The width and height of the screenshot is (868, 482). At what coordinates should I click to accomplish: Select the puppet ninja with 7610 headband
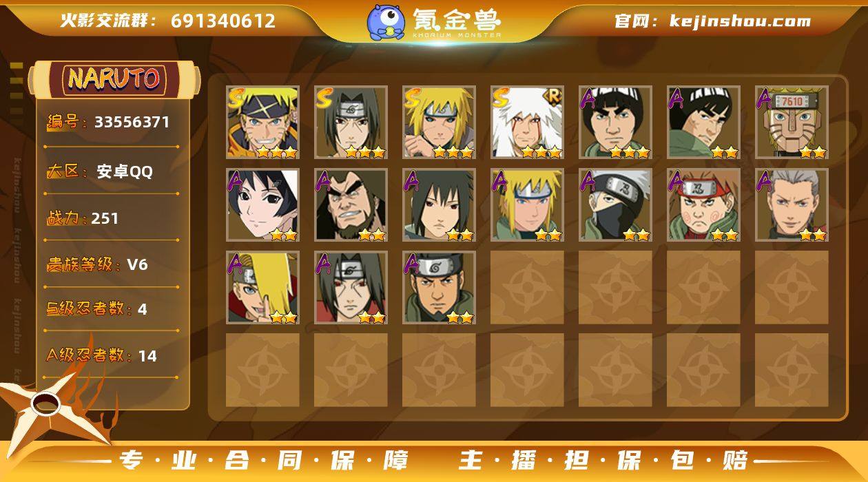[792, 123]
